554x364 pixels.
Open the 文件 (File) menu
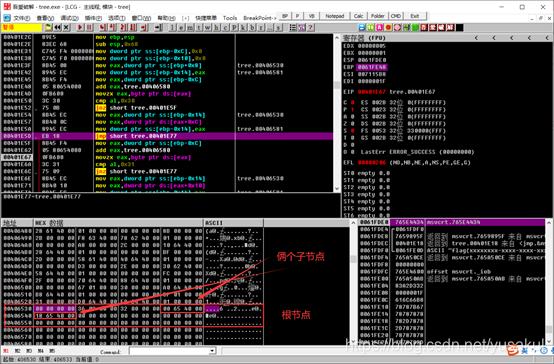21,18
